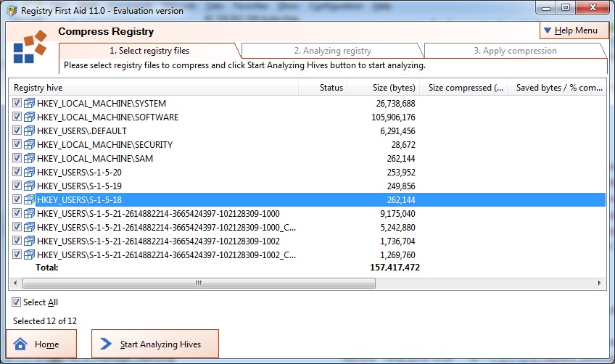Click the scrollbar left arrow
This screenshot has width=615, height=364.
tap(15, 283)
